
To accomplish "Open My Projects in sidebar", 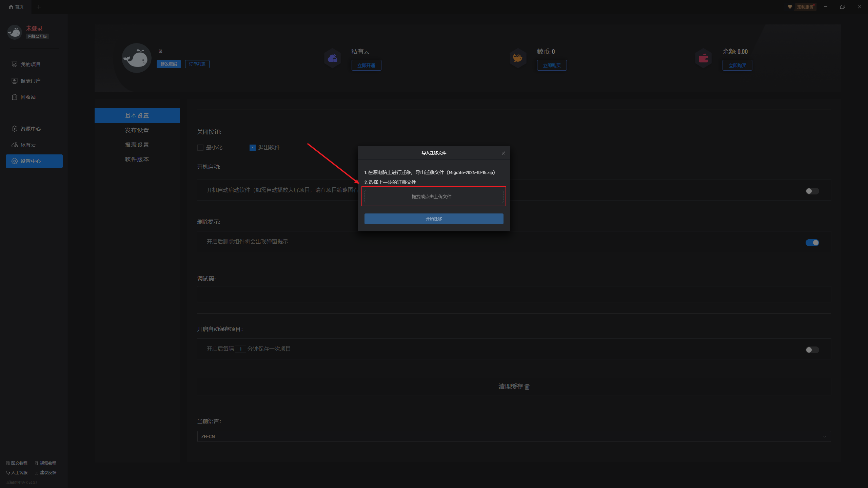I will (x=31, y=64).
